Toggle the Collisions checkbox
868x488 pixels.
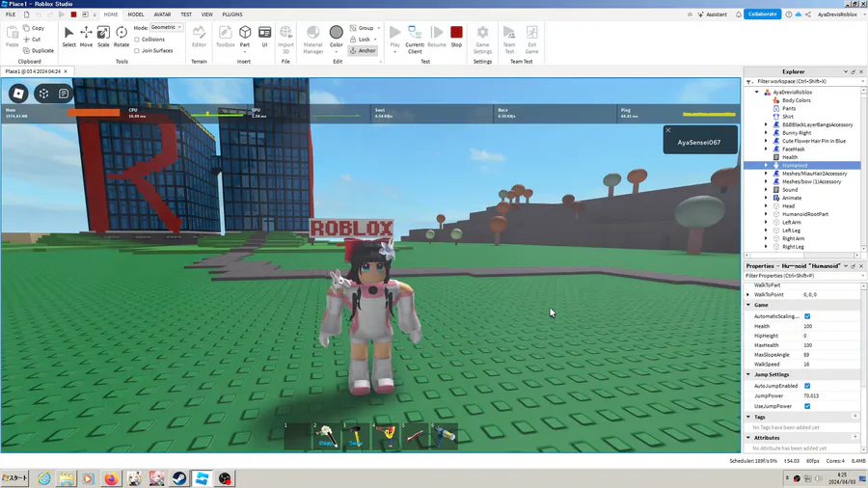tap(137, 40)
